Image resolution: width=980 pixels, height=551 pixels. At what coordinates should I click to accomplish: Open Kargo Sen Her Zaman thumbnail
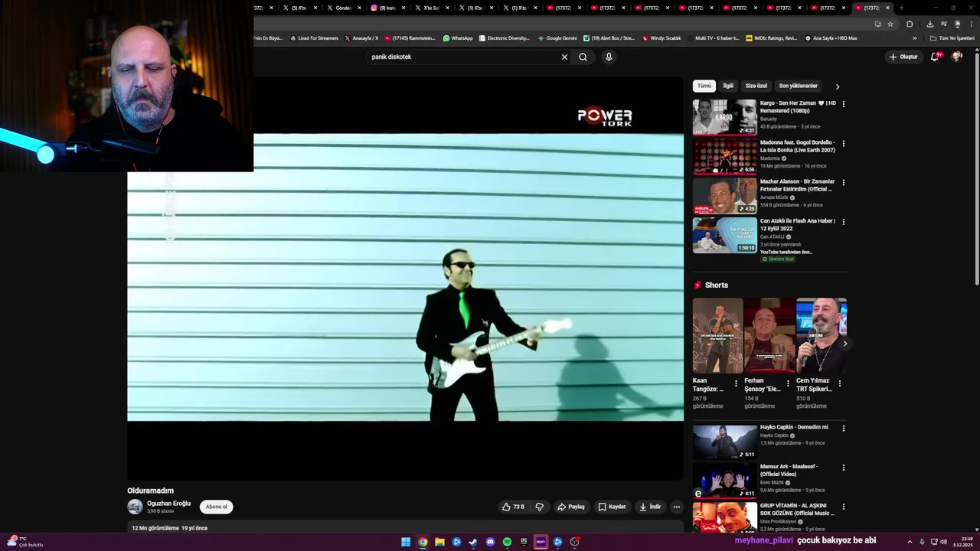[725, 117]
